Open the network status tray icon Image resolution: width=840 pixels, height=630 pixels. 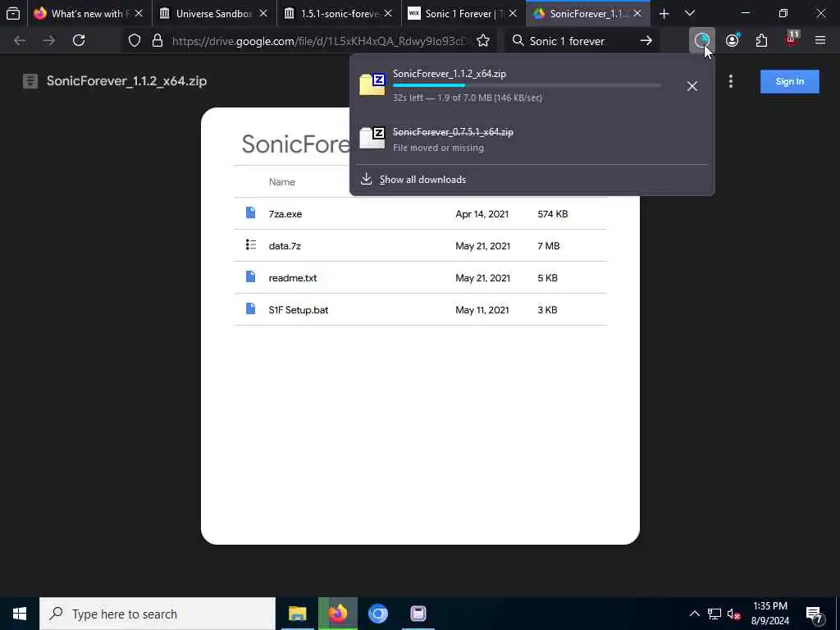pyautogui.click(x=714, y=614)
